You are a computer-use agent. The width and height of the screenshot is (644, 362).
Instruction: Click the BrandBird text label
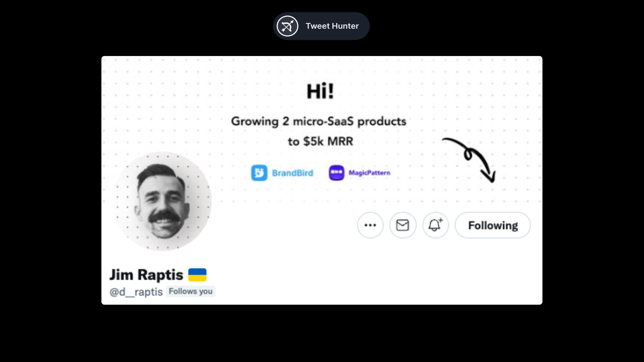pos(292,173)
